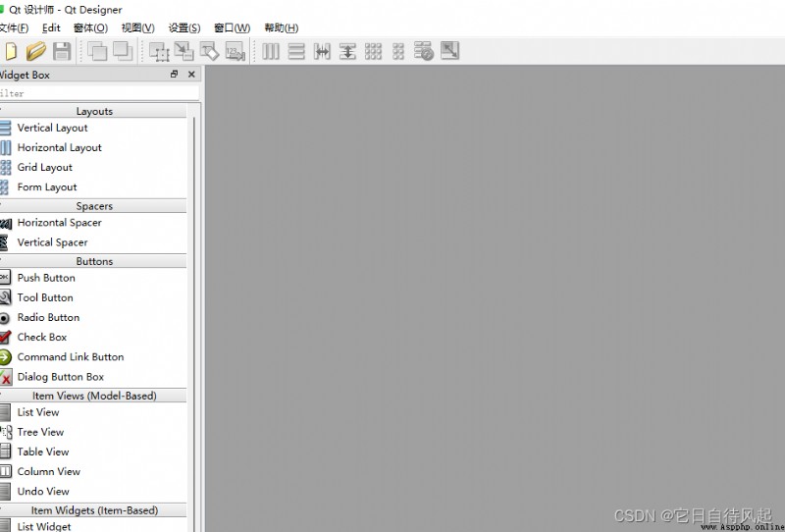This screenshot has height=532, width=785.
Task: Close the Widget Box panel
Action: (191, 75)
